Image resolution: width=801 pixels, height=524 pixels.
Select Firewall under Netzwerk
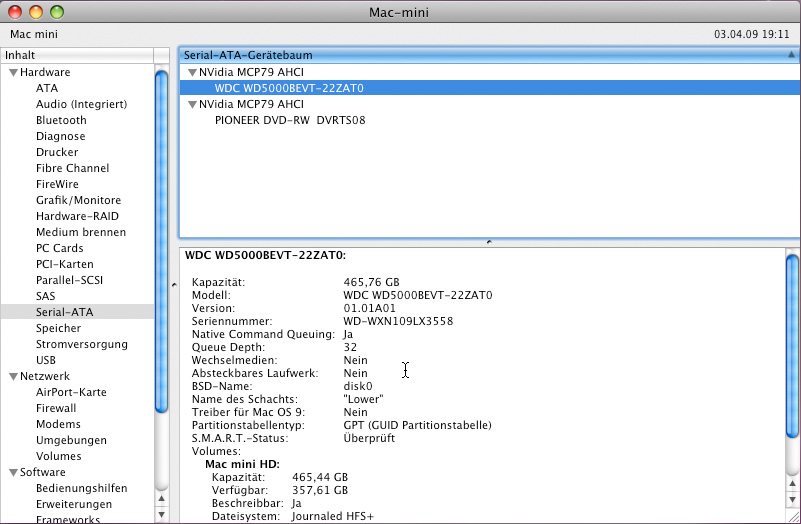tap(56, 408)
